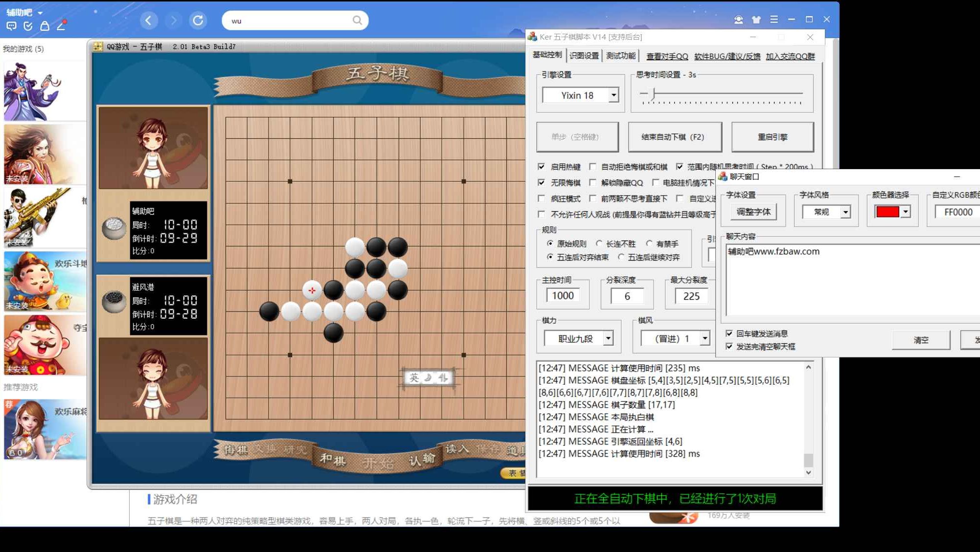Open the first swordsman game thumbnail
The width and height of the screenshot is (980, 552).
coord(45,91)
